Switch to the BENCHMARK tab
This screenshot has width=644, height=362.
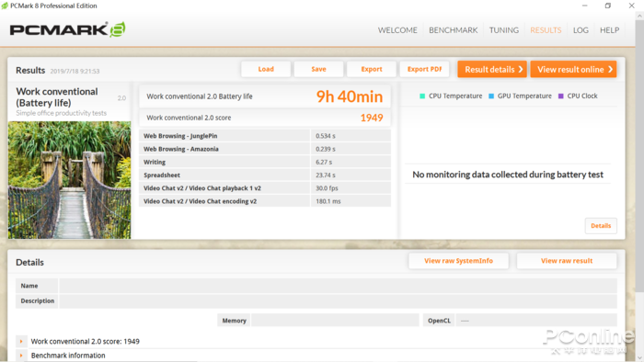point(453,30)
